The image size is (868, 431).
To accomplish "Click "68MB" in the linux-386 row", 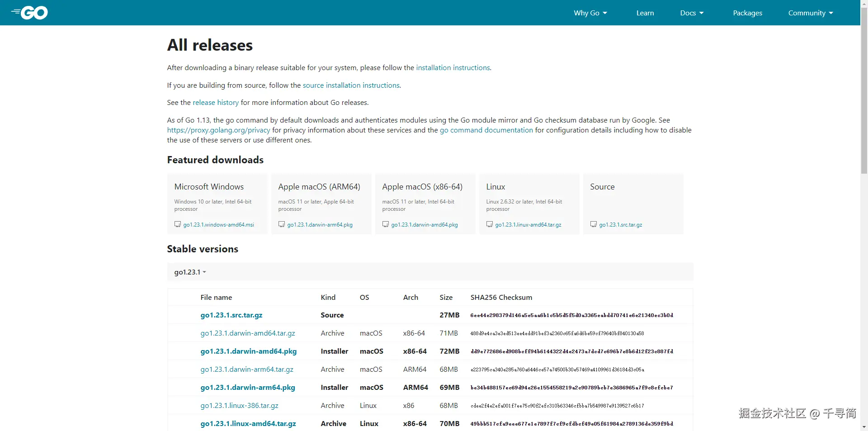I will coord(449,405).
